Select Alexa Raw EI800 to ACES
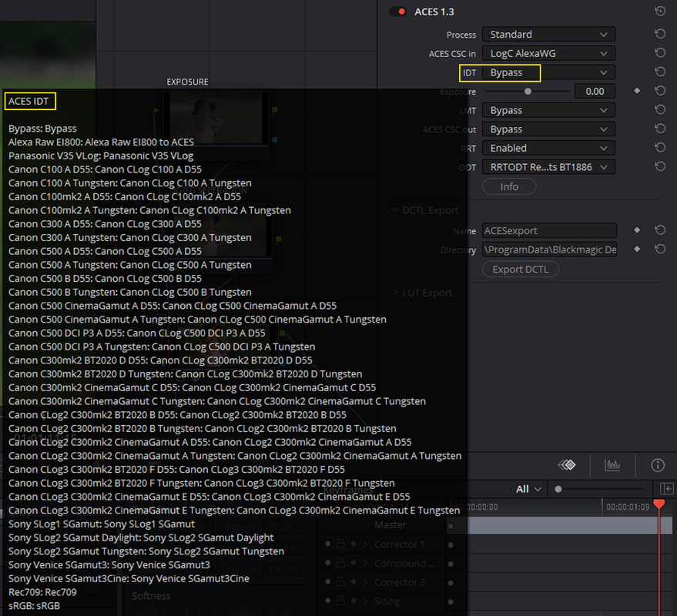 [x=101, y=142]
